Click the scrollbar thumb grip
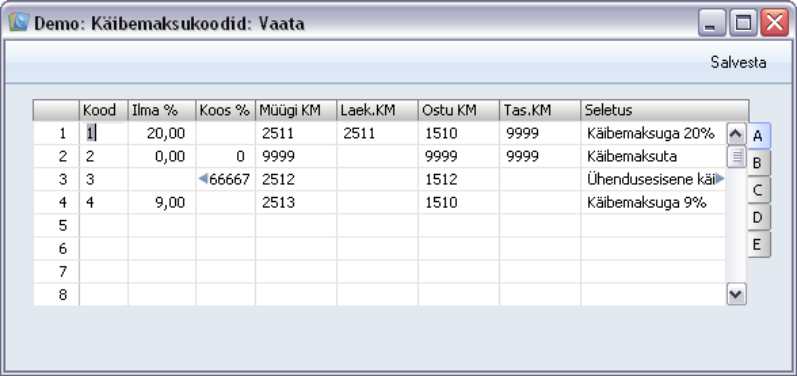The width and height of the screenshot is (797, 376). (736, 156)
